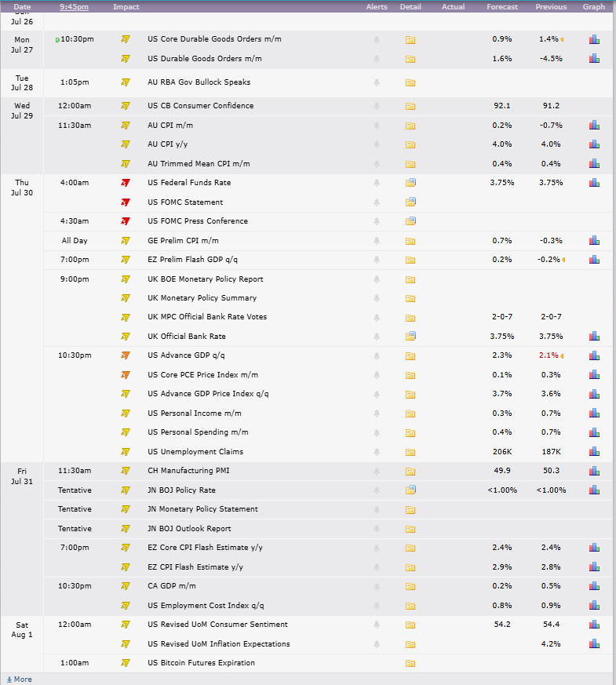
Task: Toggle alert bell for US CB Consumer Confidence
Action: click(x=377, y=106)
